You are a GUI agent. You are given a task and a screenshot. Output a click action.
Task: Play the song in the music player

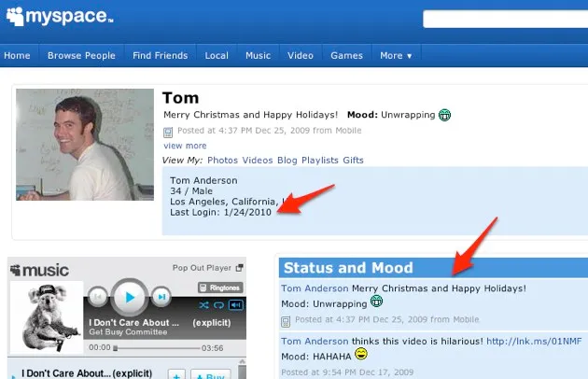pyautogui.click(x=130, y=298)
